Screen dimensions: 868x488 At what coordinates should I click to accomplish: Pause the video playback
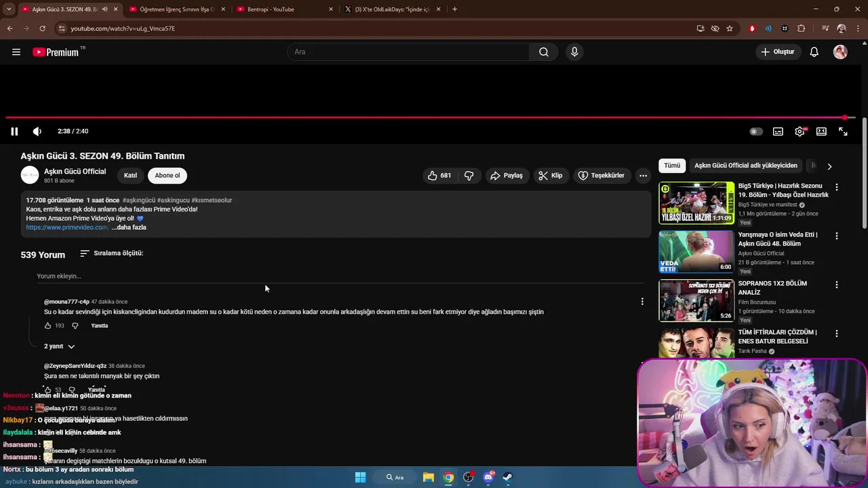click(x=14, y=131)
